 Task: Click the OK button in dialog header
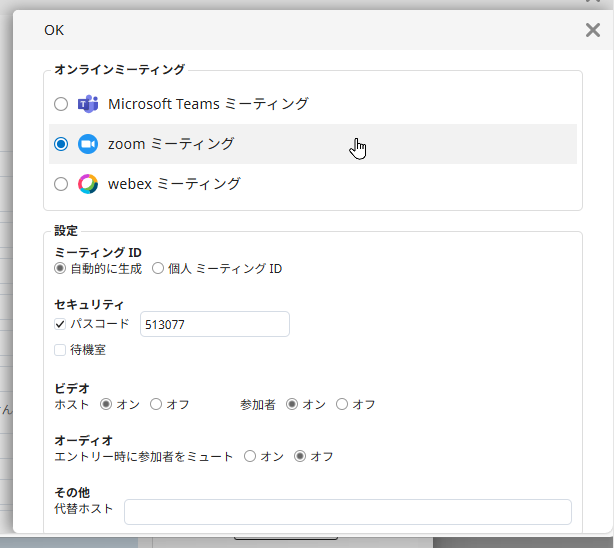pyautogui.click(x=54, y=30)
